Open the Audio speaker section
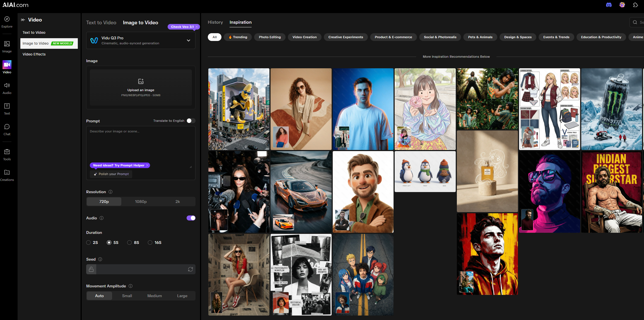Viewport: 644px width, 320px height. pos(7,85)
